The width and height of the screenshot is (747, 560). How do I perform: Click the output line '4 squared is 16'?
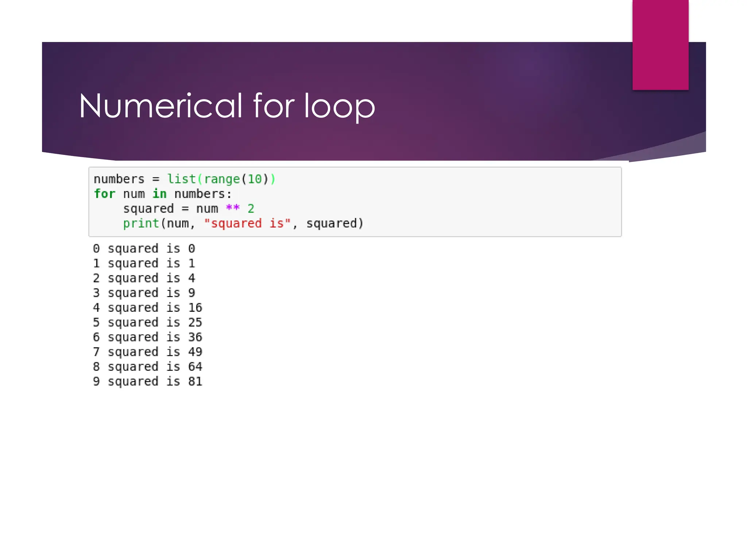point(147,308)
